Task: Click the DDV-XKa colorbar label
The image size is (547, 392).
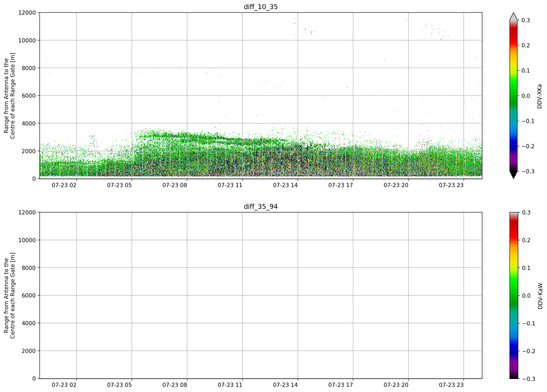Action: [539, 96]
